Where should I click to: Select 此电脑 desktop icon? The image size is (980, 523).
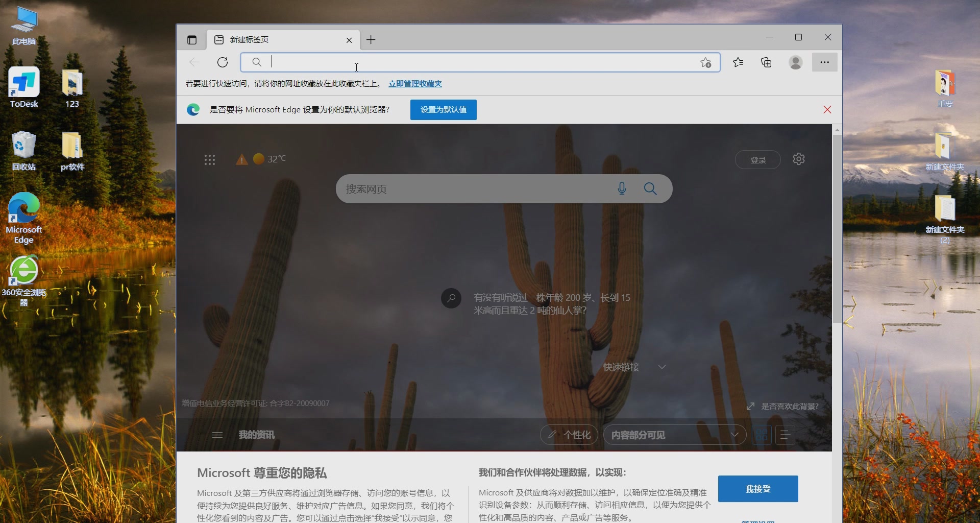(24, 26)
